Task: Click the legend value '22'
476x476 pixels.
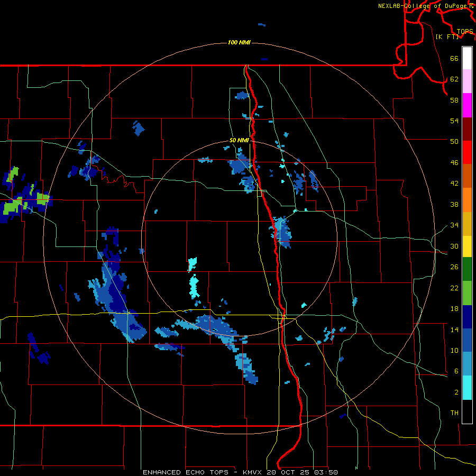Action: tap(454, 288)
